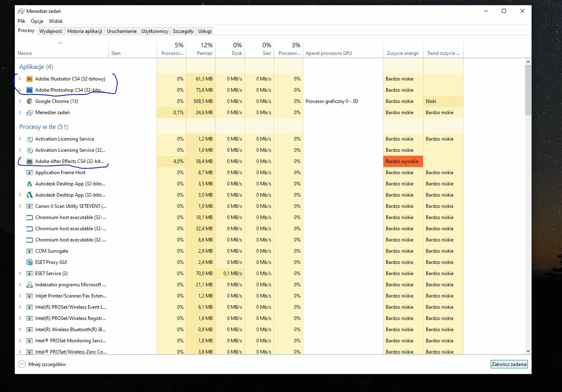Expand the first Activation Licensing Service row
Viewport: 562px width, 392px height.
tap(20, 139)
